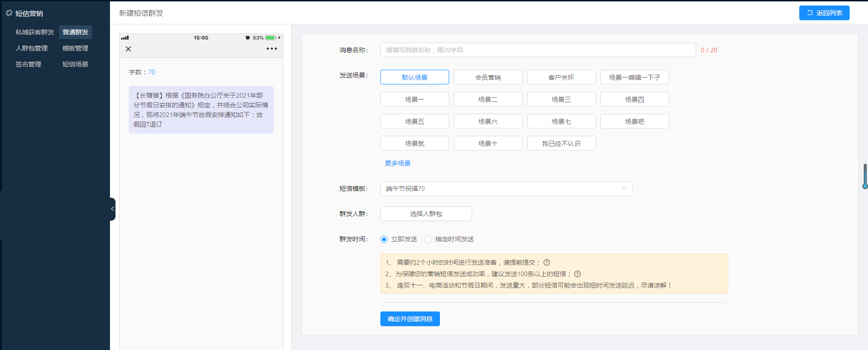The image size is (868, 350).
Task: Select 场景一编辑一下子 scene
Action: click(635, 77)
